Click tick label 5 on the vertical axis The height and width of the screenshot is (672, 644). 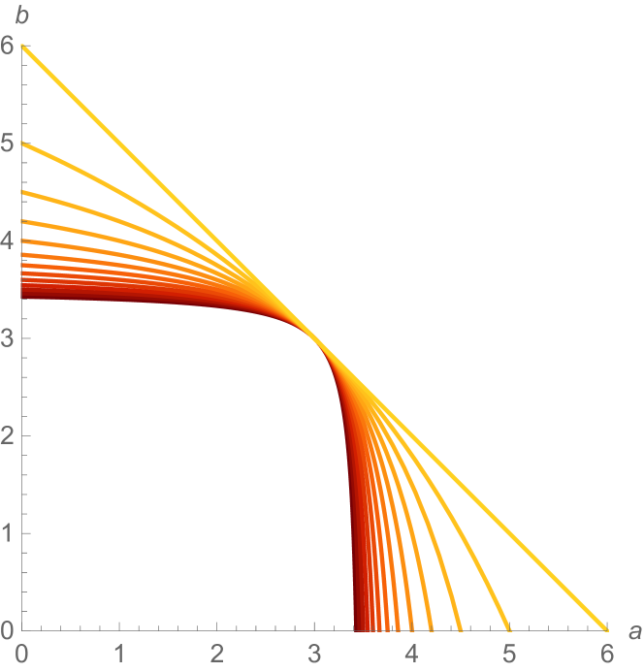[7, 144]
